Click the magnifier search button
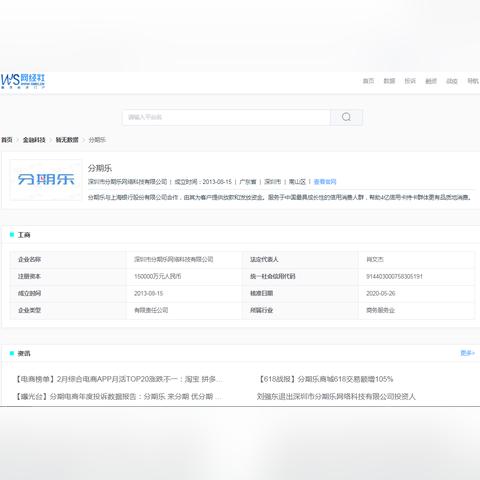Screen dimensions: 480x480 [x=346, y=117]
